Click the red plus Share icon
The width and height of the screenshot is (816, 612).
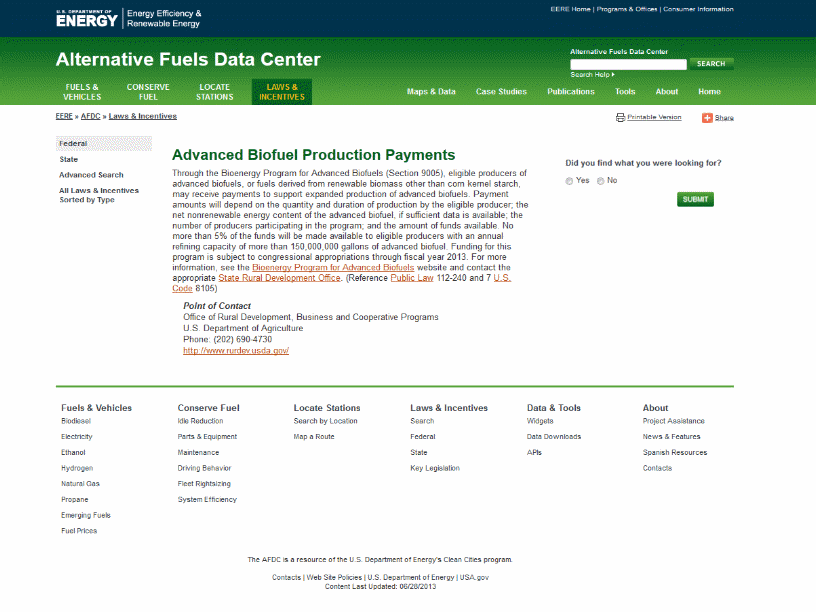click(x=707, y=118)
